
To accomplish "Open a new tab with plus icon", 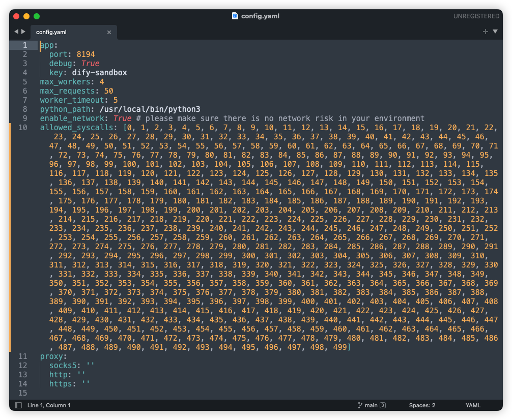I will (x=485, y=32).
